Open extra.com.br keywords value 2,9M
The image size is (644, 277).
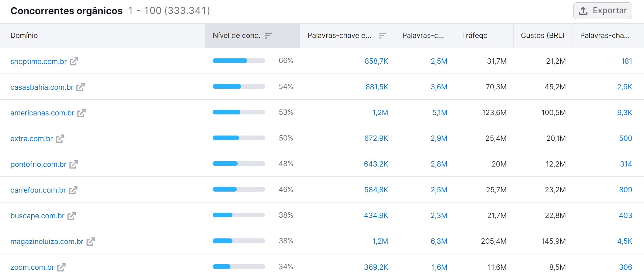coord(439,138)
